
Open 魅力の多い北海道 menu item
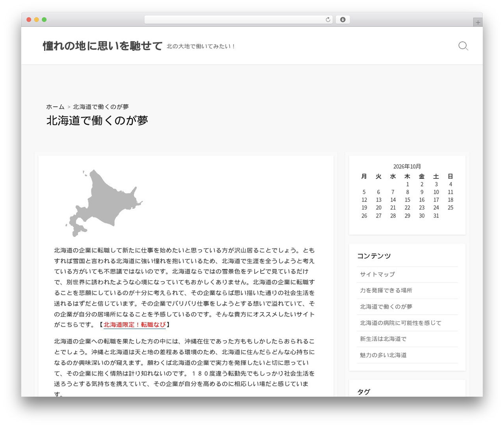pos(383,355)
